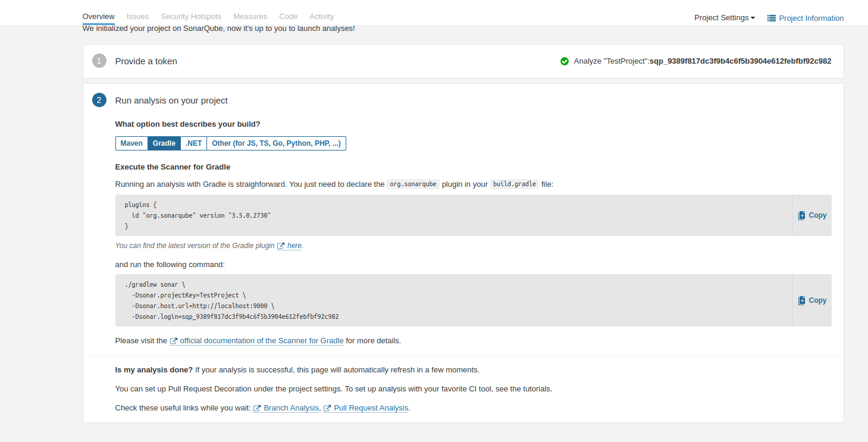Click the 'id "org.sonarqube" version' code line
Screen dimensions: 868x442
(x=201, y=215)
